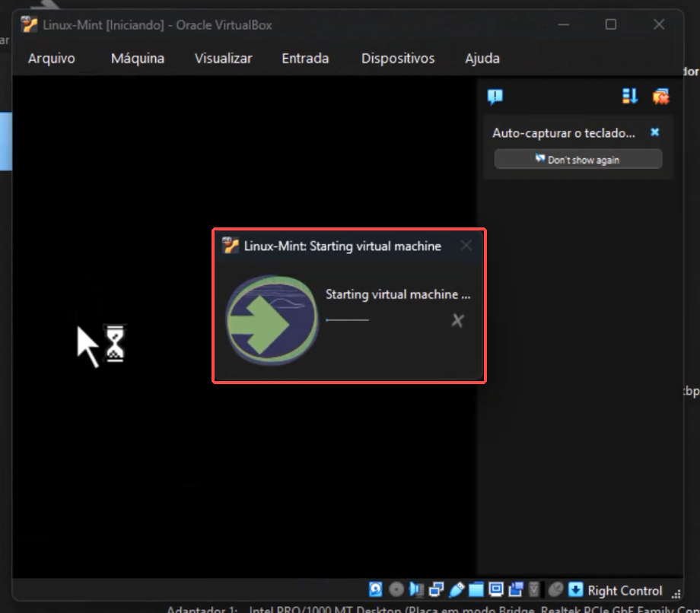700x613 pixels.
Task: Click the network adapters status icon
Action: [x=436, y=589]
